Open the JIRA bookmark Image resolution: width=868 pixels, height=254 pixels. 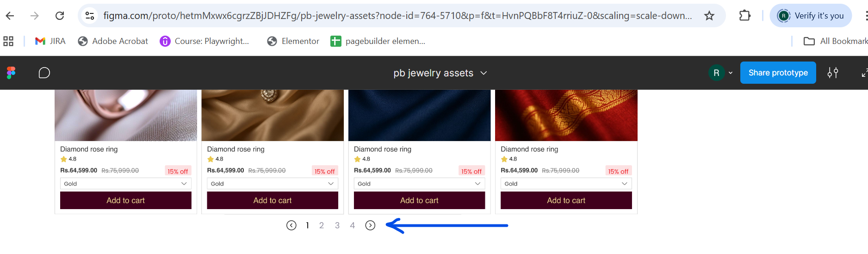(50, 41)
